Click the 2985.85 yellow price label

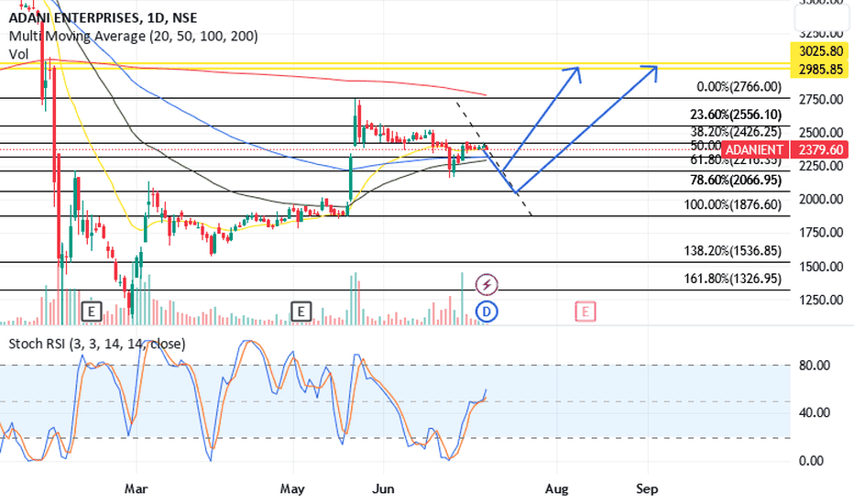[821, 70]
